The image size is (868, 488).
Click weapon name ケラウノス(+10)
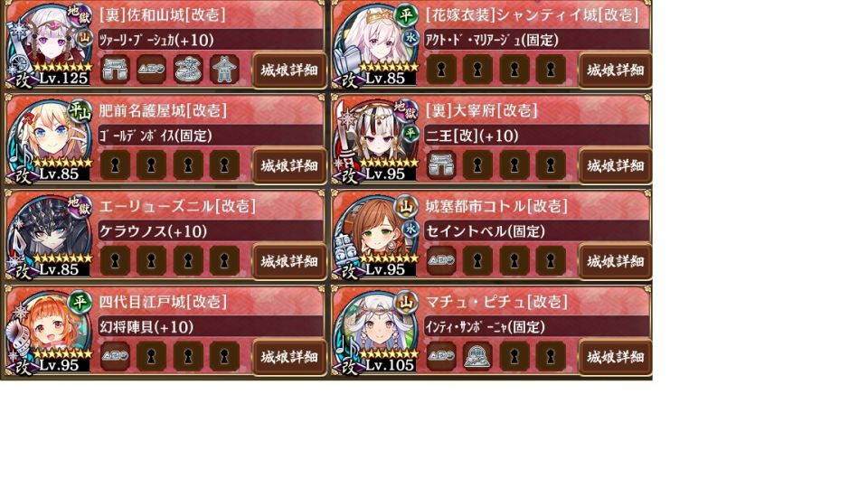pos(153,231)
